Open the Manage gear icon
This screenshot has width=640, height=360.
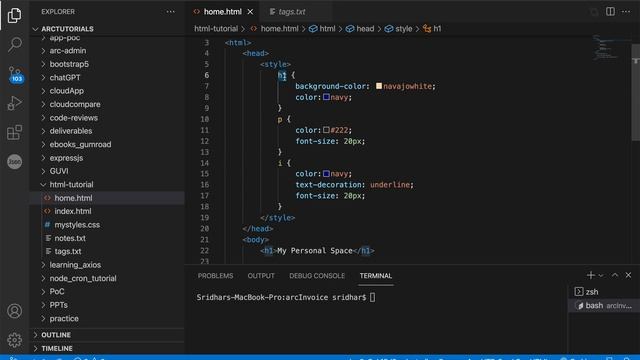[14, 340]
